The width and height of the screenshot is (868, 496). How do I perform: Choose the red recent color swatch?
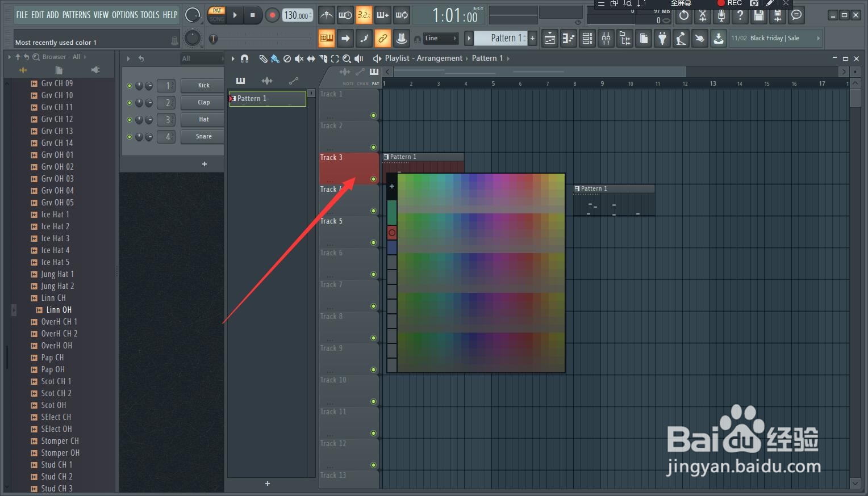click(x=392, y=233)
